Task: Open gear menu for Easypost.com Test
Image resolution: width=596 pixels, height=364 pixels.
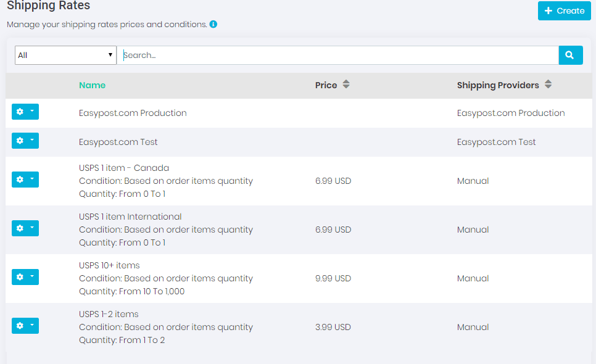Action: 25,141
